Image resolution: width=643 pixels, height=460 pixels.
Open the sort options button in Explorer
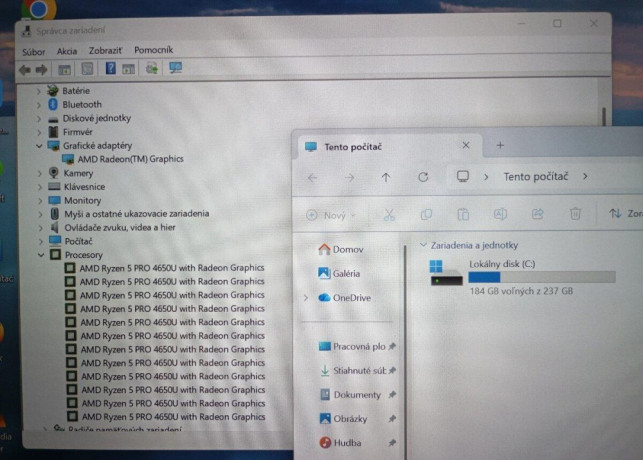(x=625, y=213)
